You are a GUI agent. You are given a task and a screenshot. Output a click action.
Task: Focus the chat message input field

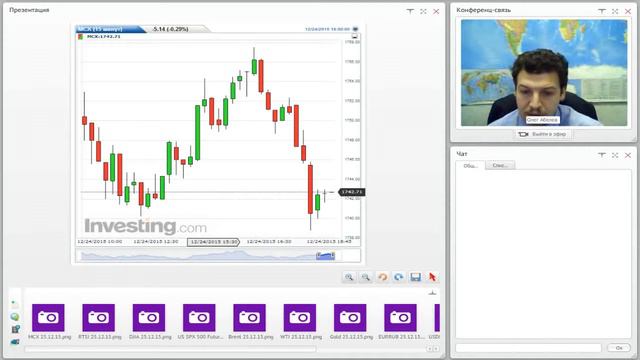[528, 348]
